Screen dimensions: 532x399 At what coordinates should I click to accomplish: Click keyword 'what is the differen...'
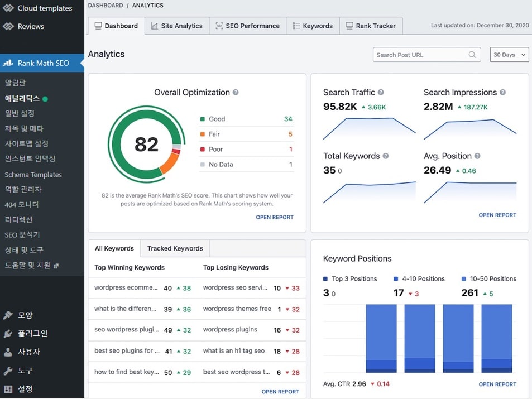coord(125,309)
